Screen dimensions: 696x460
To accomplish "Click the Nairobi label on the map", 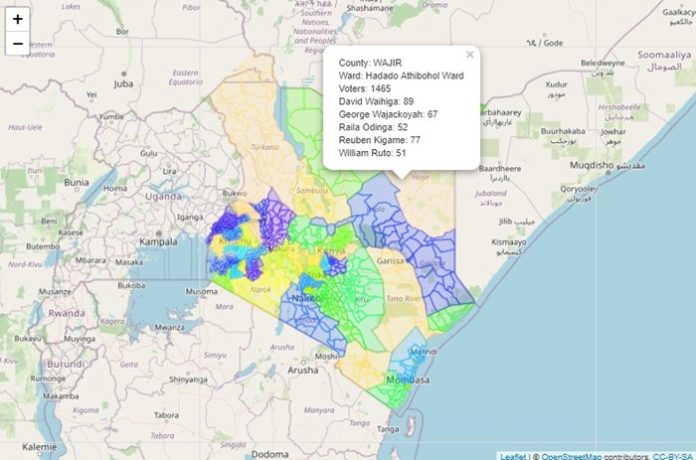I will tap(304, 299).
